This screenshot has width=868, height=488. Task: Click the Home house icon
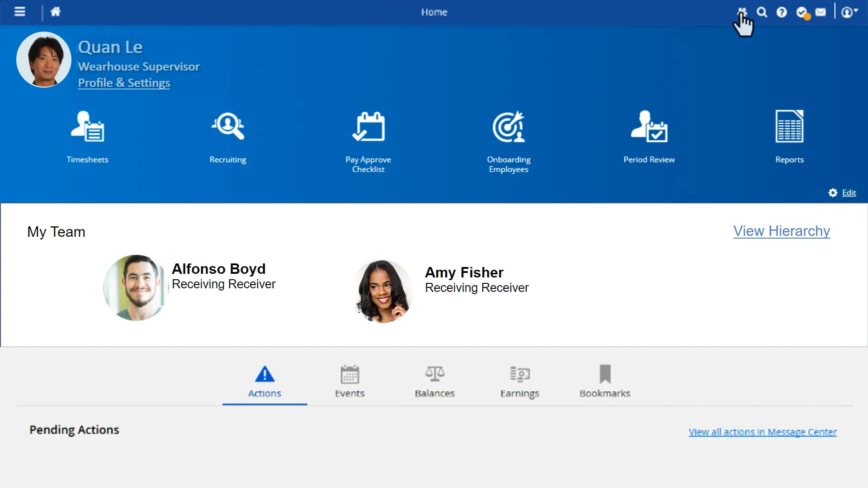click(x=55, y=12)
